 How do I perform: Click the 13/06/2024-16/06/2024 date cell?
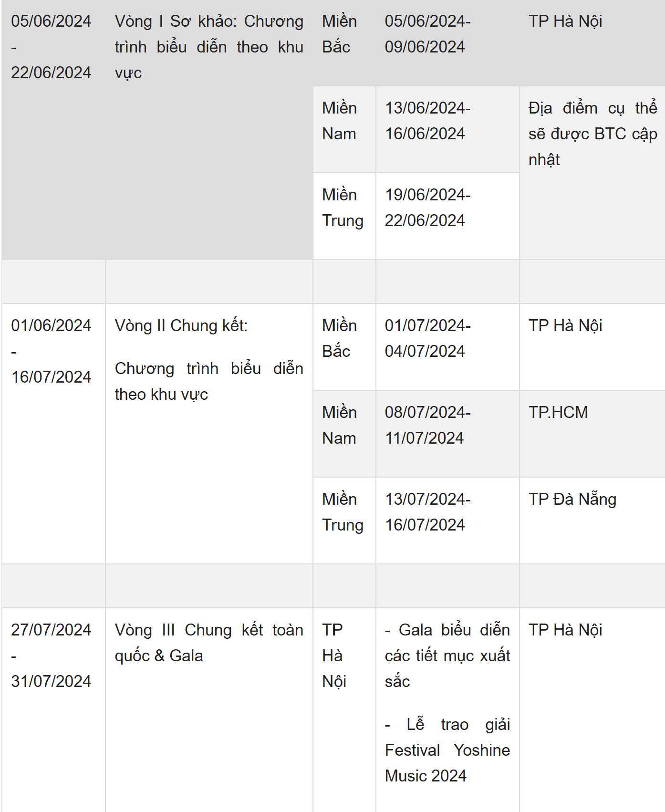(427, 121)
